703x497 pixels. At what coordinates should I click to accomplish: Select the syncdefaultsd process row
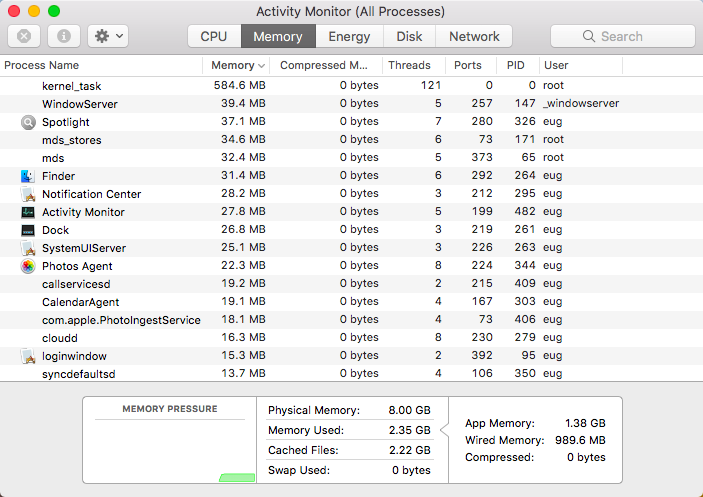pyautogui.click(x=352, y=373)
